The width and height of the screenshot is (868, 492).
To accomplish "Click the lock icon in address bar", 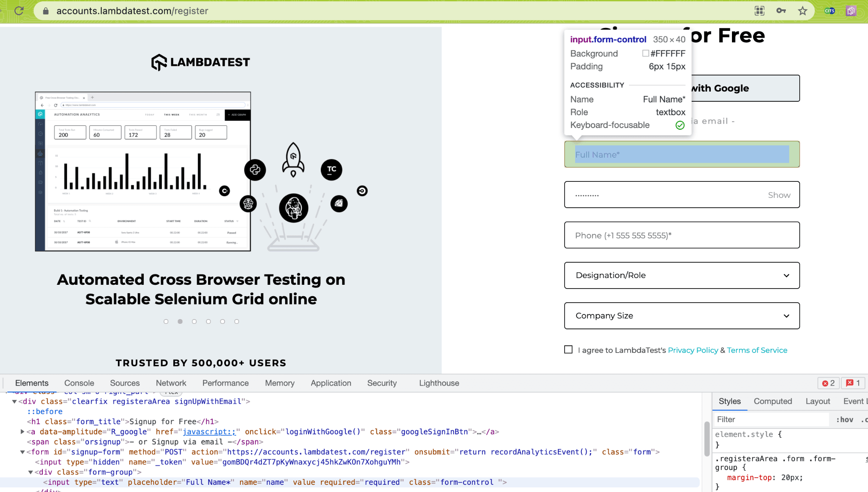I will click(x=46, y=11).
